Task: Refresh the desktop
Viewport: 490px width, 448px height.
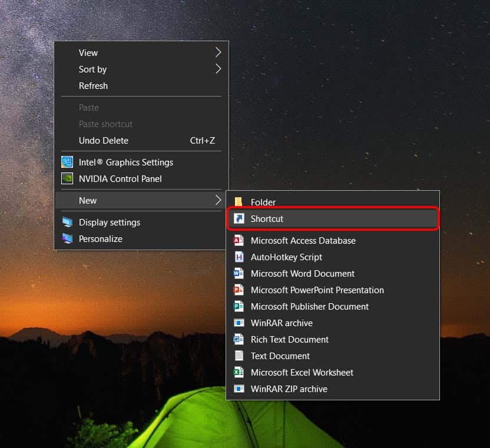Action: tap(93, 85)
